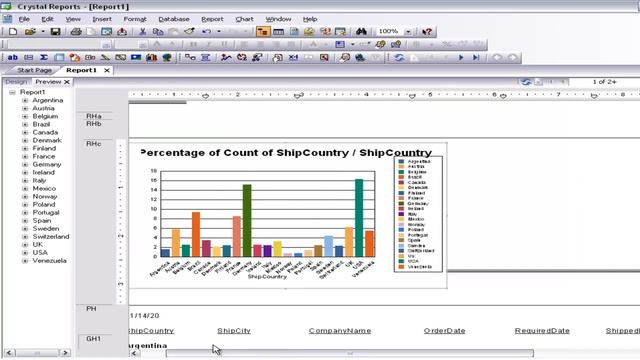The height and width of the screenshot is (360, 640).
Task: Click the USA legend color swatch
Action: (x=401, y=261)
